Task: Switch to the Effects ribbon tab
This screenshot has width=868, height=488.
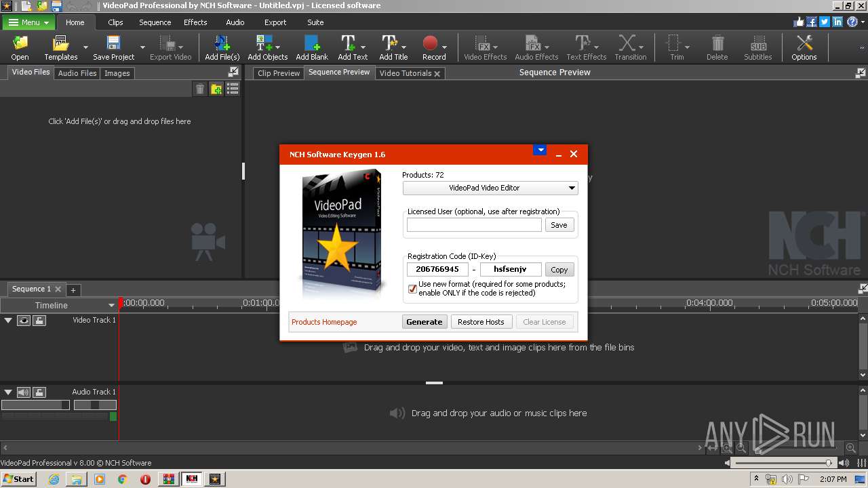Action: (195, 22)
